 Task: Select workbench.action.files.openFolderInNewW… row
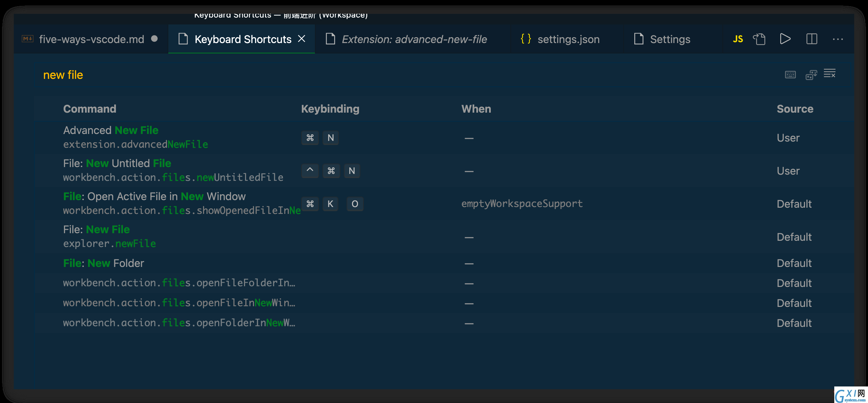coord(444,323)
